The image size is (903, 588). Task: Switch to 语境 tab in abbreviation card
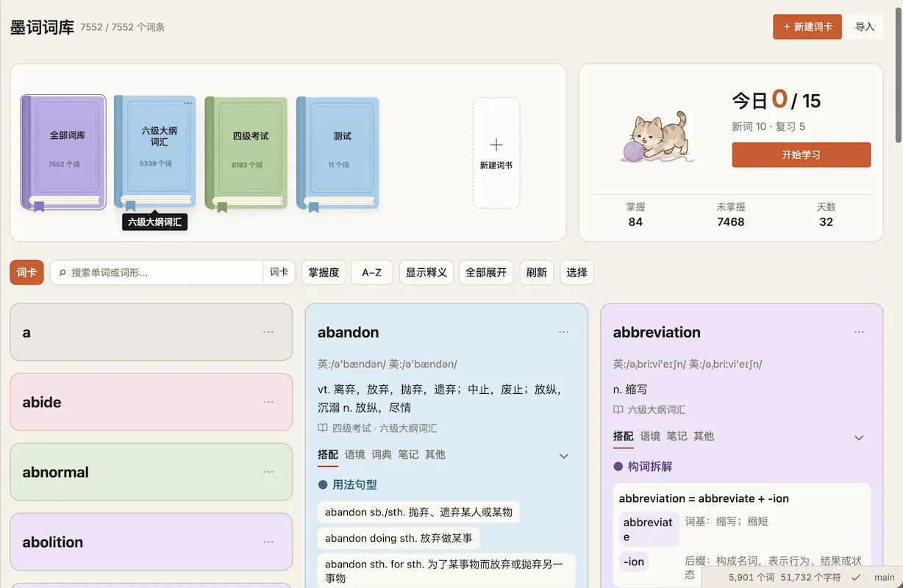click(650, 436)
